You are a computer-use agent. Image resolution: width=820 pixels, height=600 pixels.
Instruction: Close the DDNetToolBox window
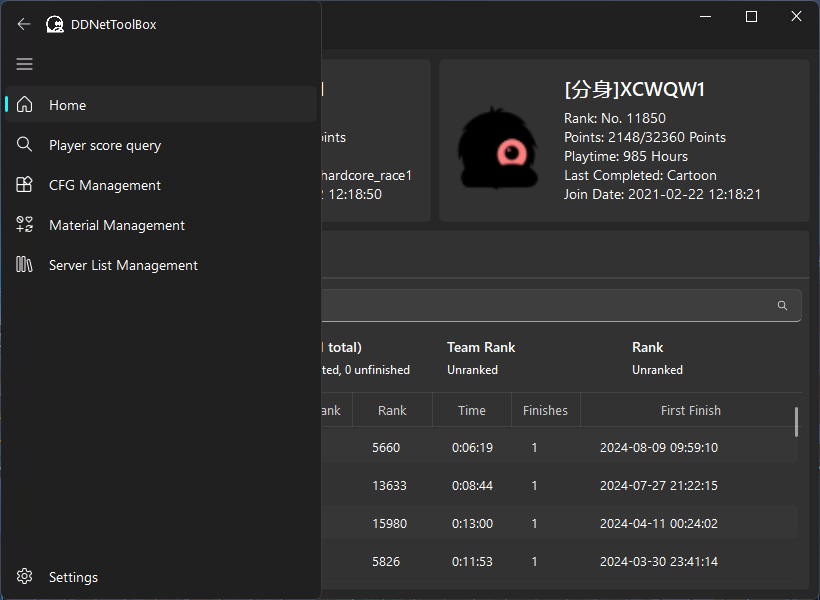[796, 17]
